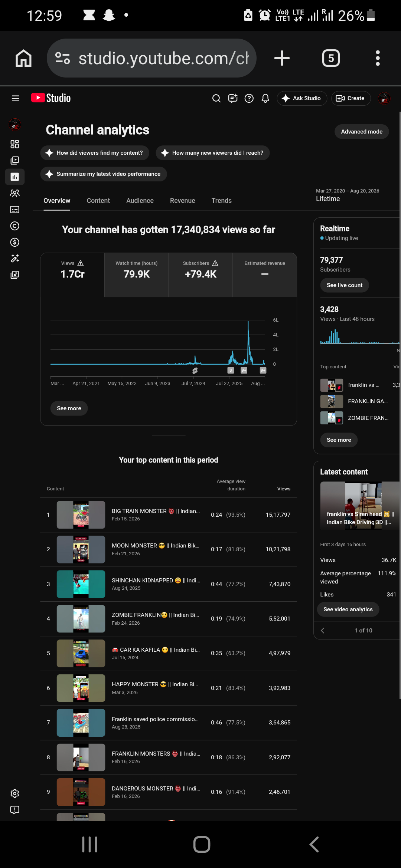Click the '8' videos marker on chart timeline
The image size is (401, 868).
(x=231, y=370)
